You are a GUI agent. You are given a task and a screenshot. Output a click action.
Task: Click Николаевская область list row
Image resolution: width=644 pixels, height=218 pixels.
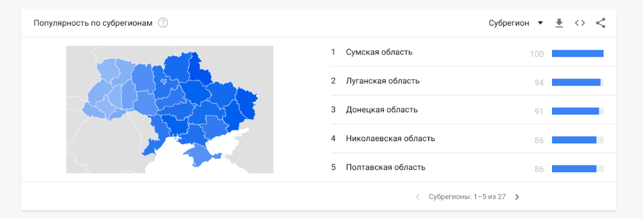click(x=390, y=138)
